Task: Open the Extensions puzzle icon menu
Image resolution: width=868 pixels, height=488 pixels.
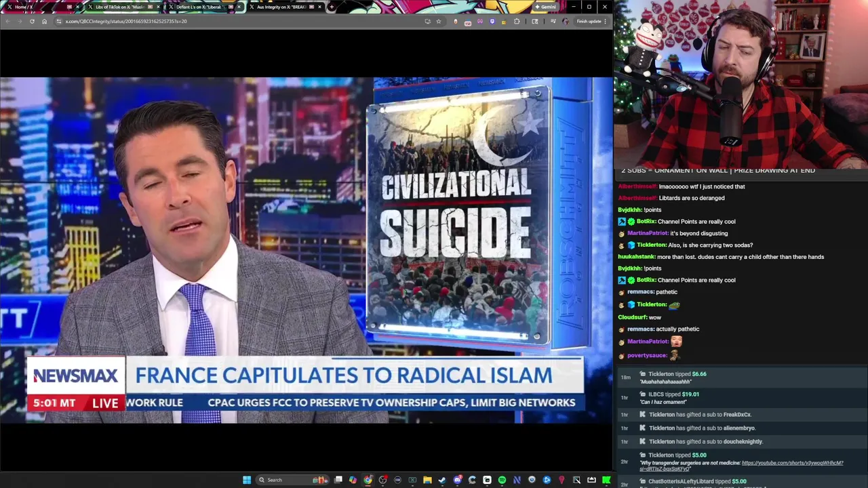Action: coord(517,21)
